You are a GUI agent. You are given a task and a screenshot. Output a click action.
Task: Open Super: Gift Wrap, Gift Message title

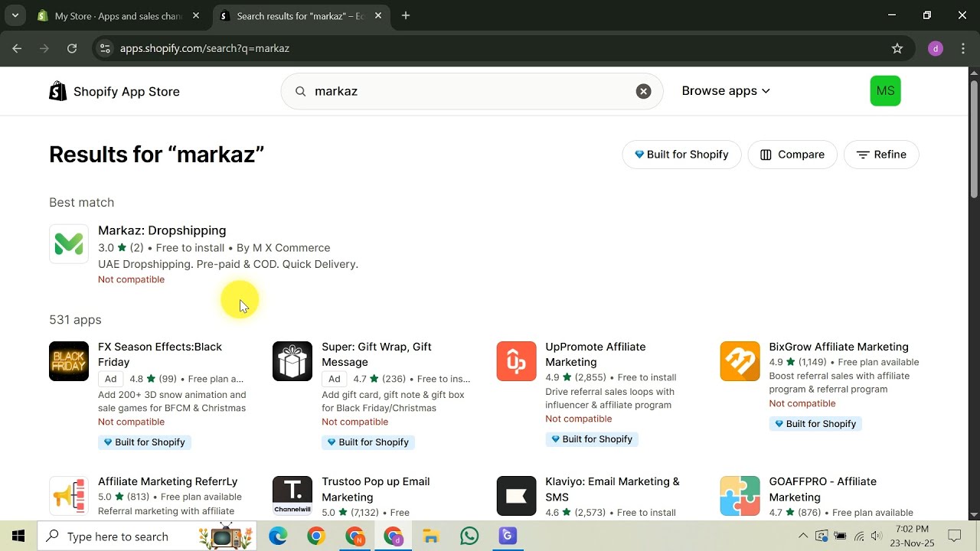pos(377,354)
